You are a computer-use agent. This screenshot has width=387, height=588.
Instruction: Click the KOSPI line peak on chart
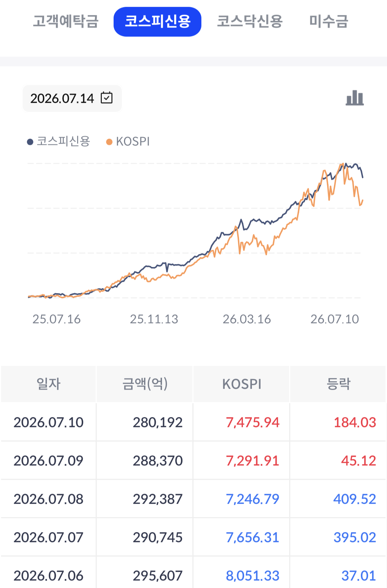coord(342,164)
